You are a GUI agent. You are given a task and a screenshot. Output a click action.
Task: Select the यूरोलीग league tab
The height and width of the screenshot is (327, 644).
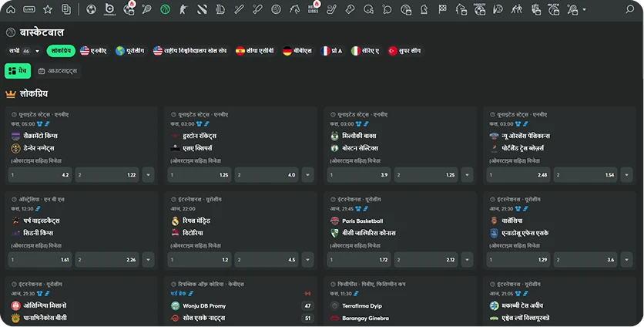coord(130,51)
